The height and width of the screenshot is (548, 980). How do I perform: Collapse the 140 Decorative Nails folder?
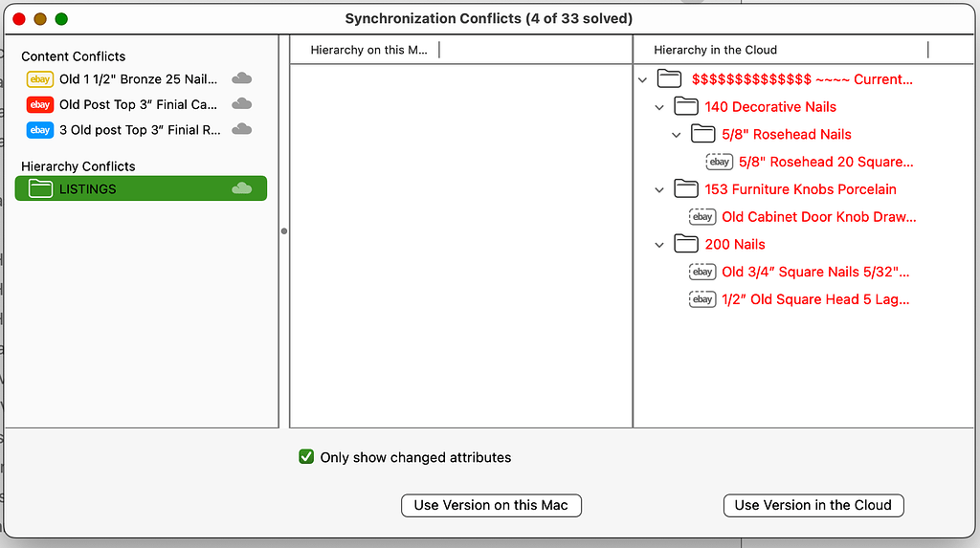(x=659, y=107)
